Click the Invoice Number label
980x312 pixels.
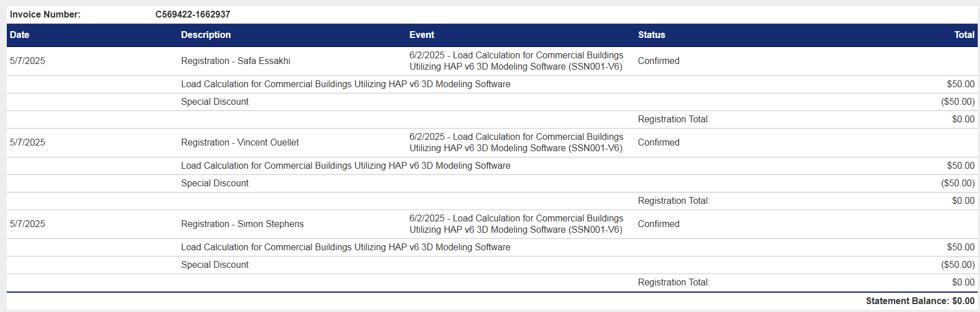45,15
